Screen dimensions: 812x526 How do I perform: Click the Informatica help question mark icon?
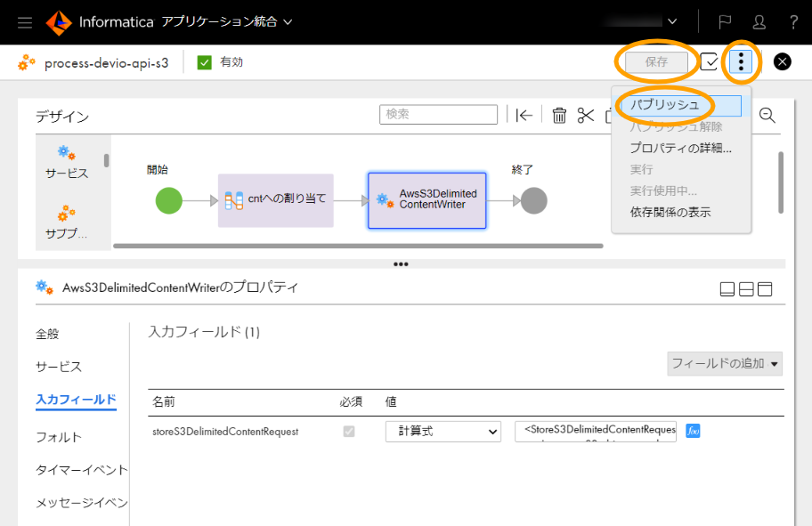click(x=795, y=21)
